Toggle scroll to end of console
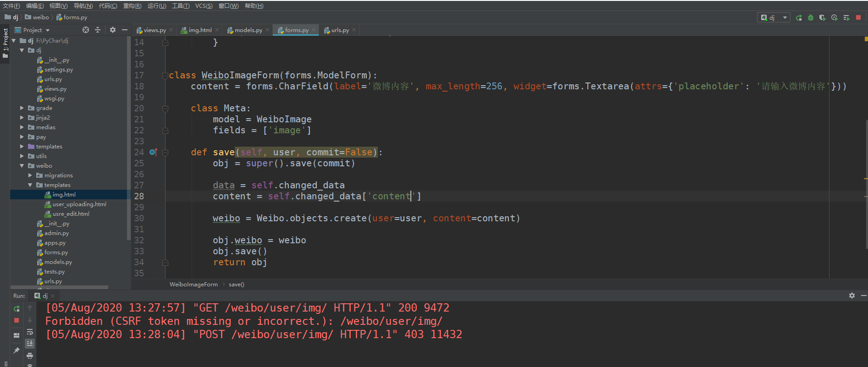868x367 pixels. (30, 343)
